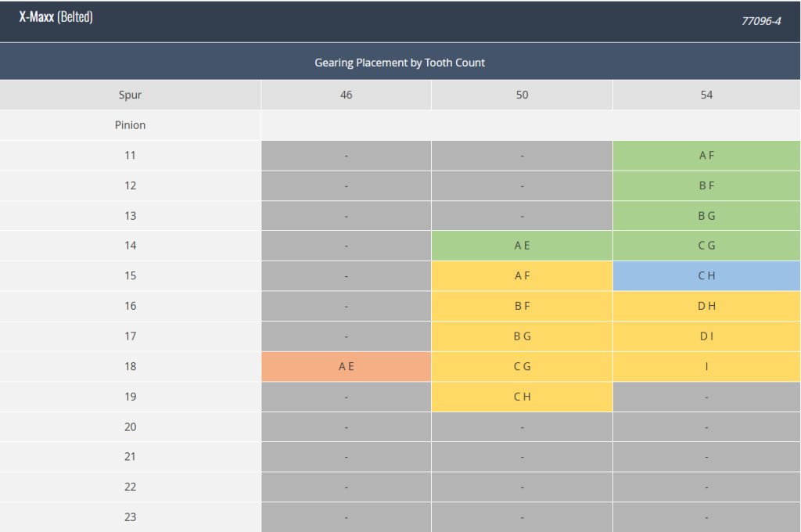Click the yellow B F cell in row 16
The width and height of the screenshot is (801, 532).
pos(522,306)
